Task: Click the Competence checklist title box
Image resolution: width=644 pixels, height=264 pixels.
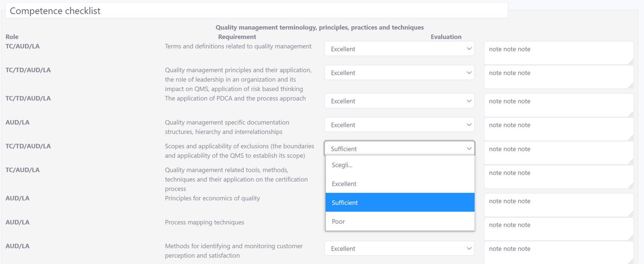Action: (x=256, y=11)
